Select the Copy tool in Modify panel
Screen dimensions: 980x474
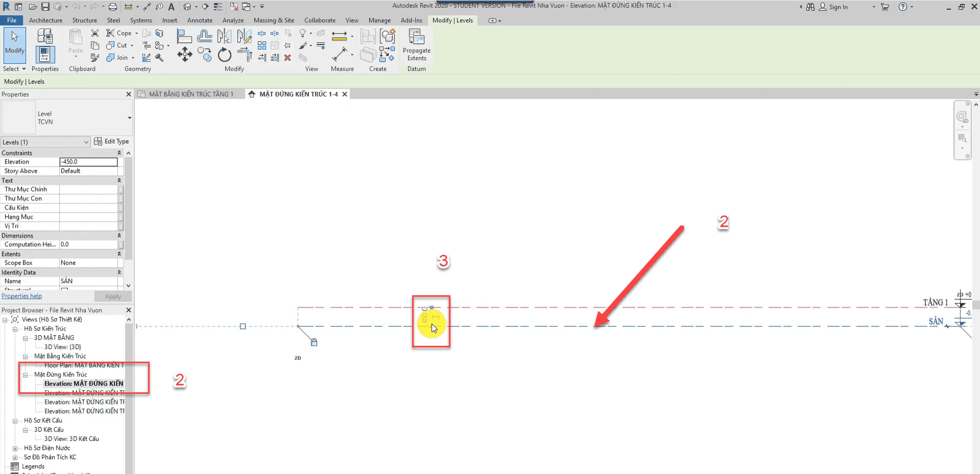point(204,54)
